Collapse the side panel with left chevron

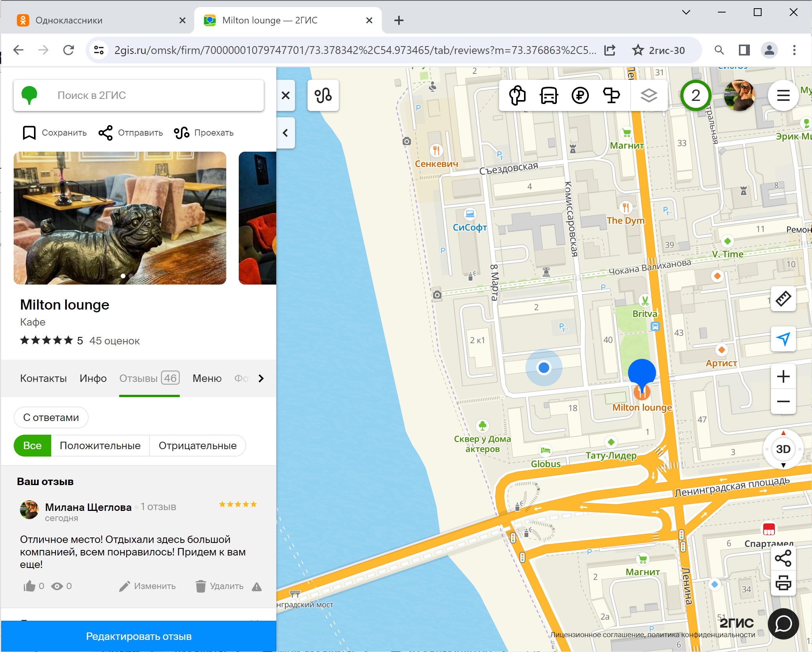pyautogui.click(x=286, y=133)
